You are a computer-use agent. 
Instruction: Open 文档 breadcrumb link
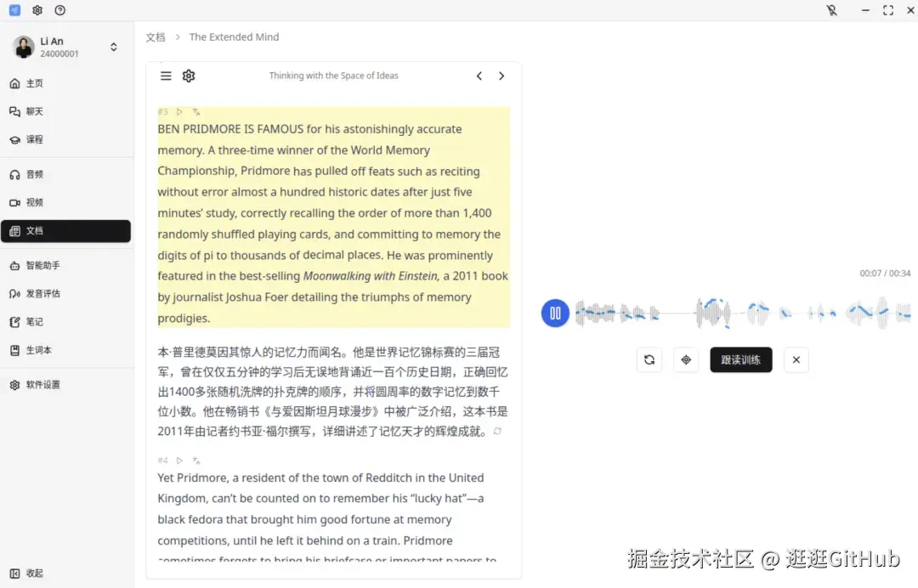156,37
